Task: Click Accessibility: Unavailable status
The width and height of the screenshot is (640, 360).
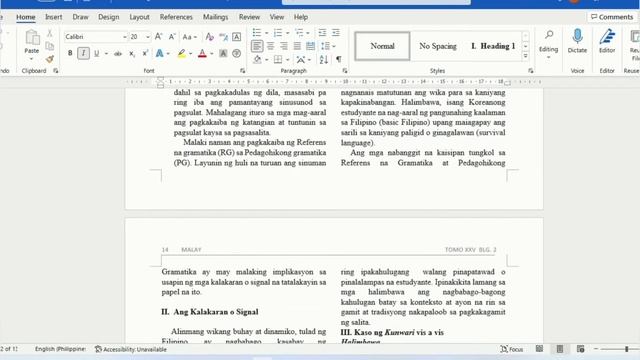Action: point(131,349)
